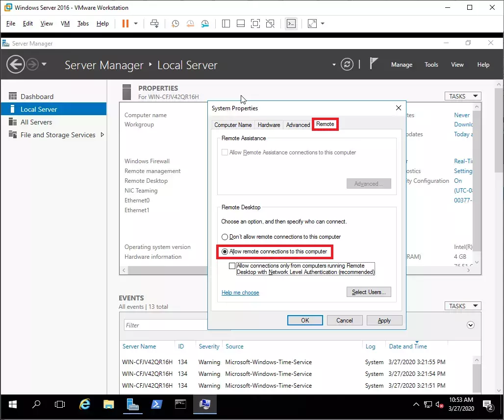The image size is (504, 420).
Task: Expand the events filter options chevron
Action: [471, 325]
